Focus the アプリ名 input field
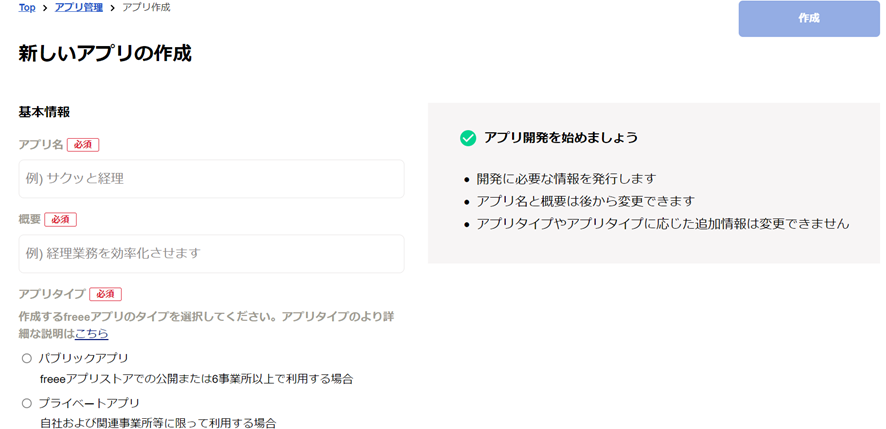The width and height of the screenshot is (886, 429). [211, 179]
